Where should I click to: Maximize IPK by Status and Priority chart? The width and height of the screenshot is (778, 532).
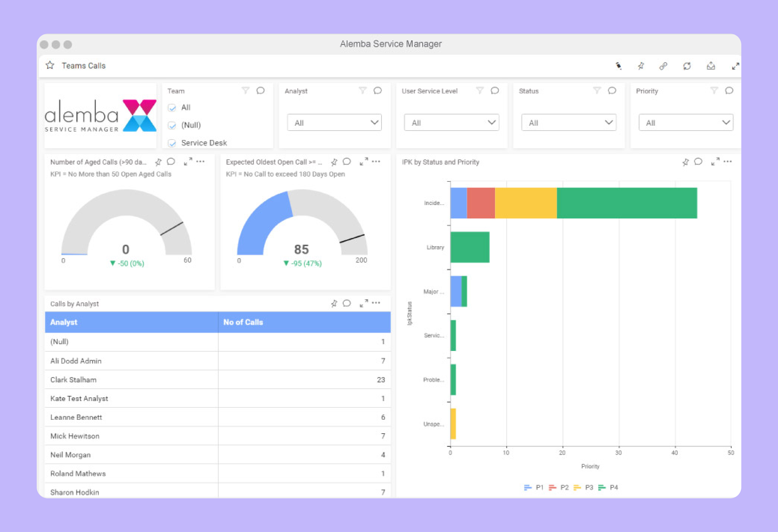click(715, 162)
